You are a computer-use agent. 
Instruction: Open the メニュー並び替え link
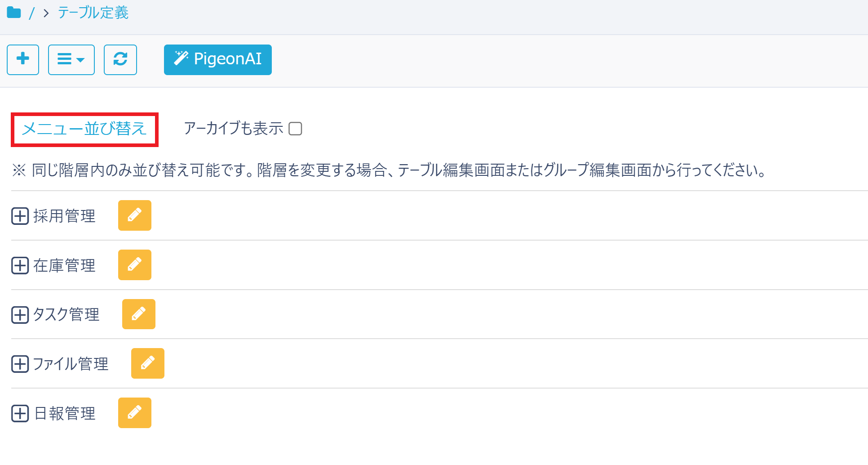tap(84, 129)
